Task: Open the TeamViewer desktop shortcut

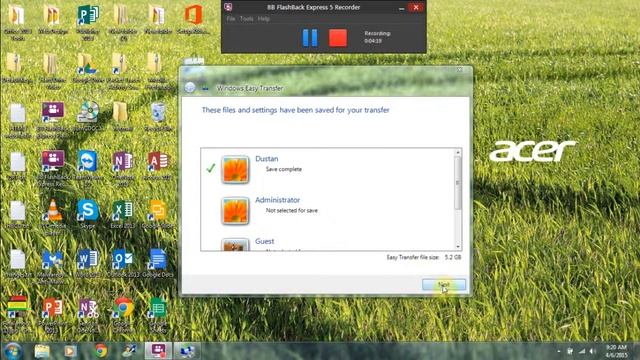Action: point(88,168)
